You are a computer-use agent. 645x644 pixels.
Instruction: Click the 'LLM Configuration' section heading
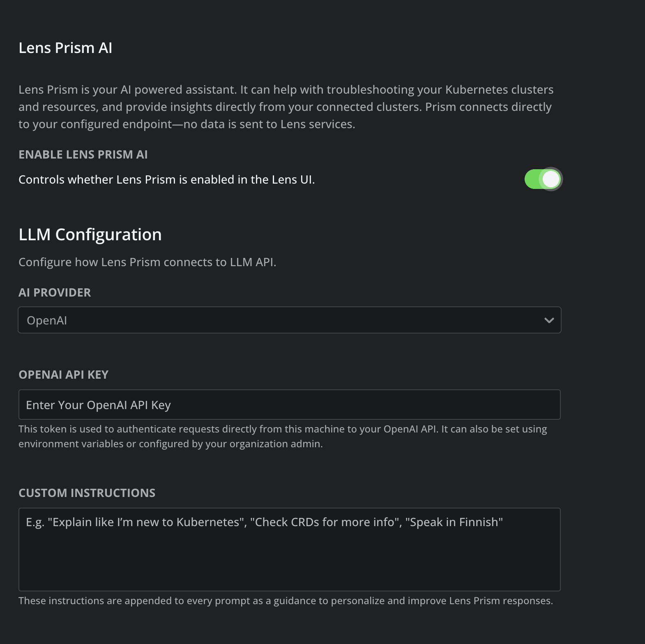(x=90, y=234)
